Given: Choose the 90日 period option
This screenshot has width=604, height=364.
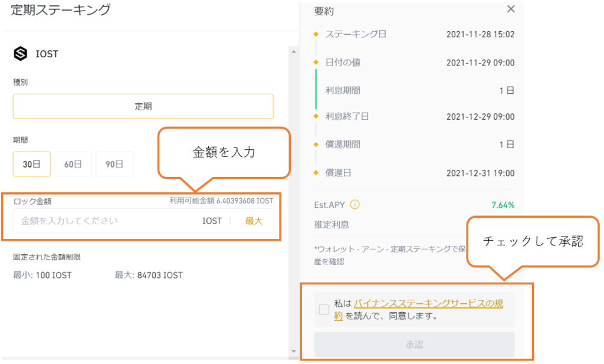Looking at the screenshot, I should click(114, 165).
